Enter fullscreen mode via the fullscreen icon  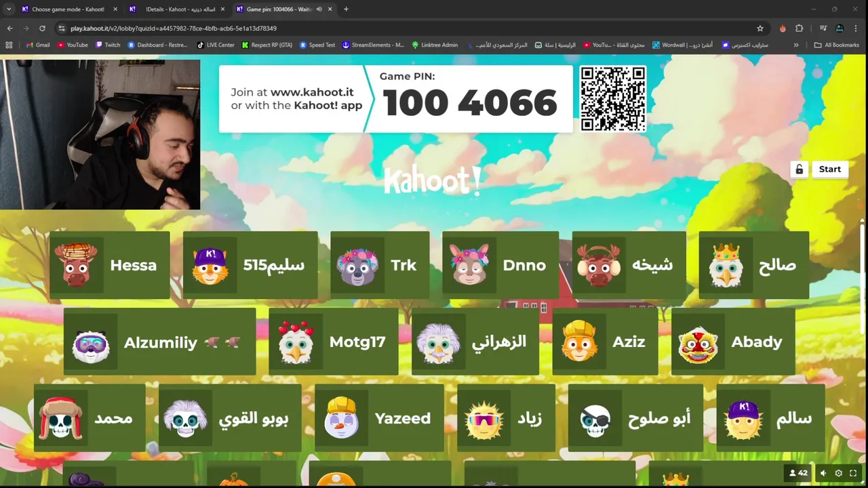pyautogui.click(x=854, y=473)
